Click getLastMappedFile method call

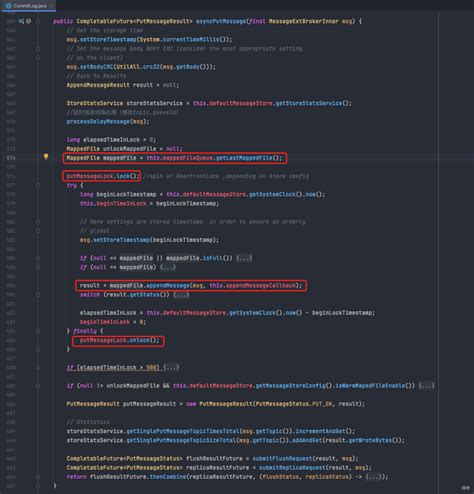coord(244,158)
